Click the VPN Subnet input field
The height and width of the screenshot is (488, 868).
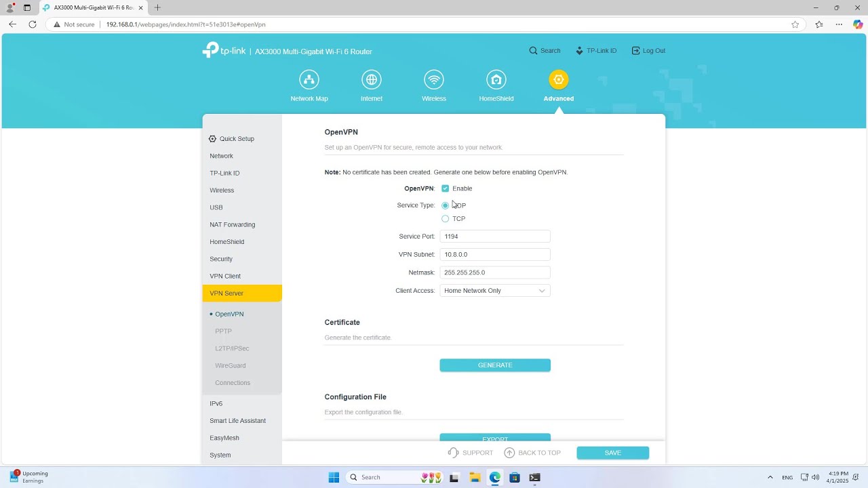(495, 255)
